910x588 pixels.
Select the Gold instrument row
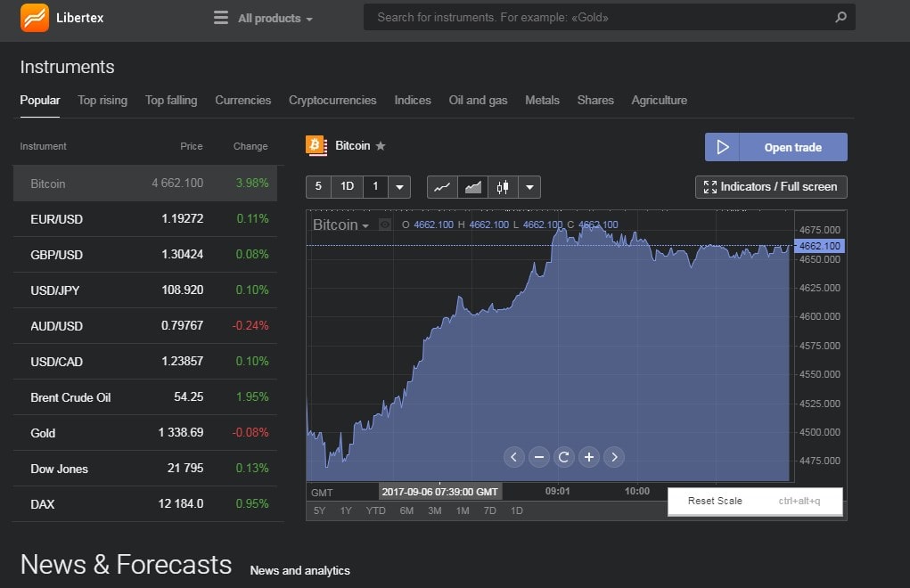coord(145,433)
